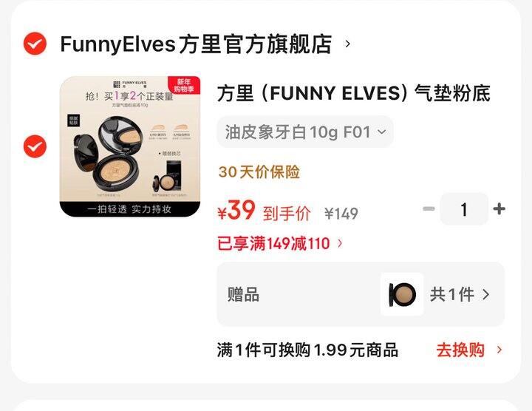The image size is (532, 411).
Task: Expand 共1件 gift list
Action: (460, 294)
